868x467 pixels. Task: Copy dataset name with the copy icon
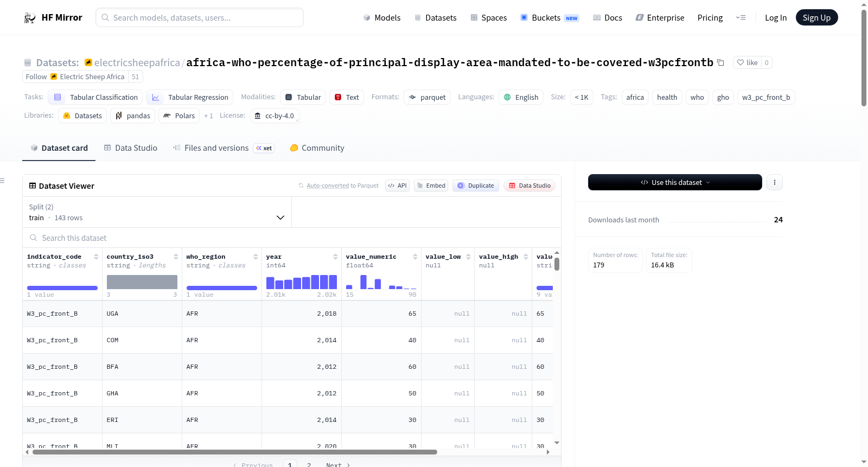720,62
